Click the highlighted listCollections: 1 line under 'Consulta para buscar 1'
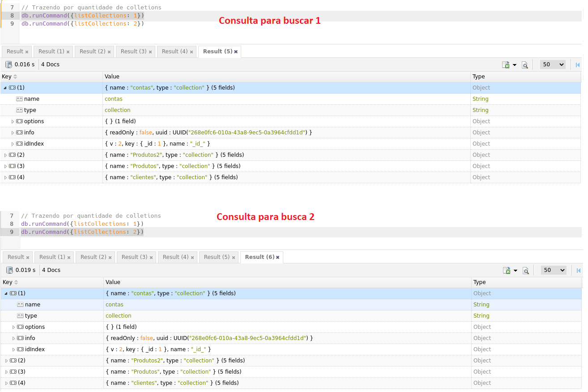This screenshot has height=392, width=588. coord(83,16)
